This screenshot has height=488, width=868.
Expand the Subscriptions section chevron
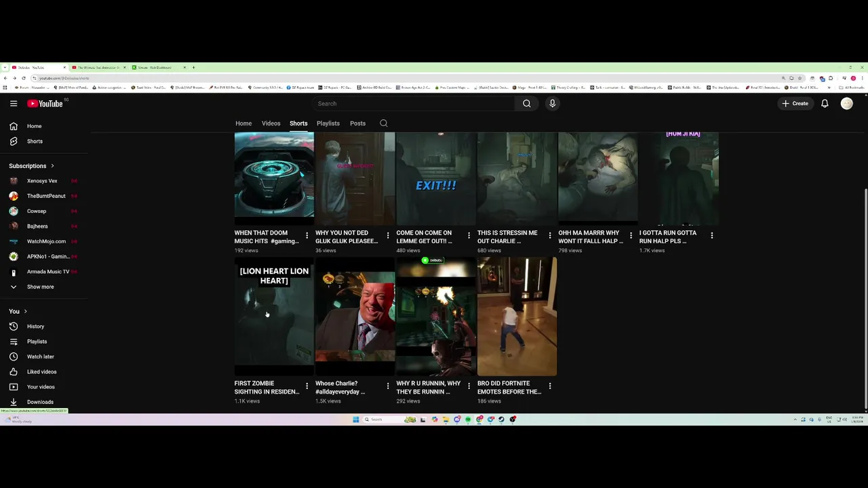(x=52, y=166)
